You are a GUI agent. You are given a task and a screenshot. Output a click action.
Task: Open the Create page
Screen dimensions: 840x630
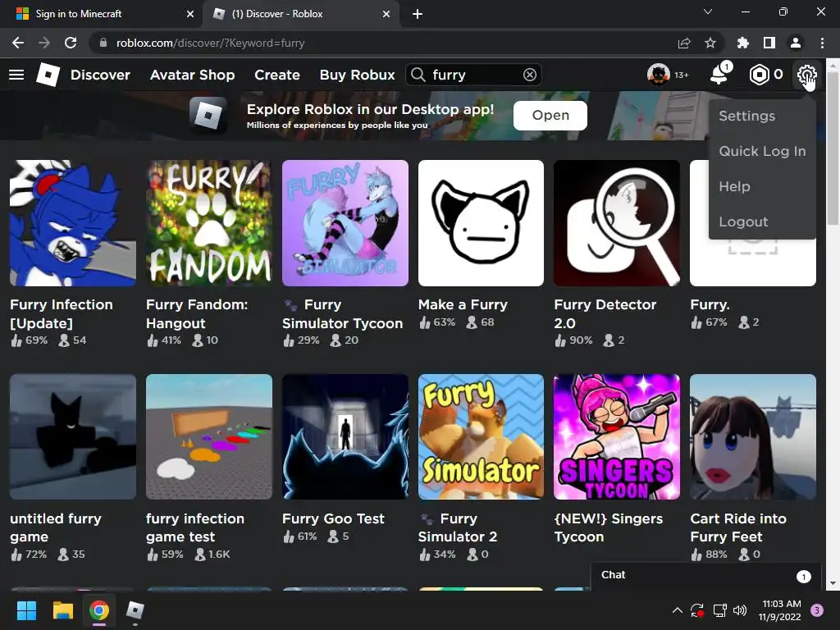277,75
